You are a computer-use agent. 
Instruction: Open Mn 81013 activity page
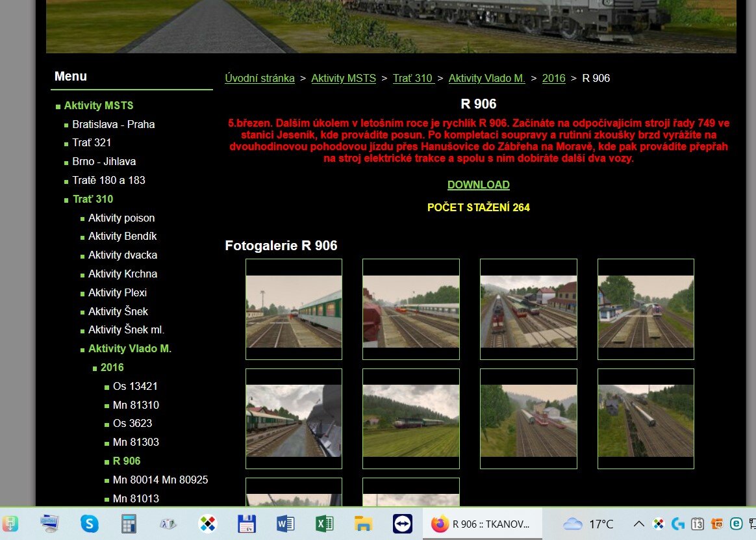(136, 498)
